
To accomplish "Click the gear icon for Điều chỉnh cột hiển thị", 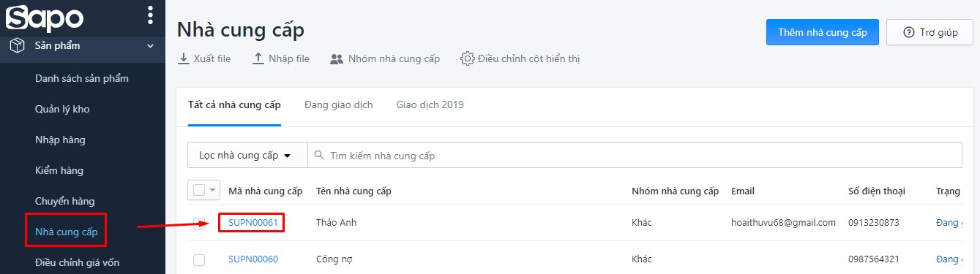I will (467, 58).
